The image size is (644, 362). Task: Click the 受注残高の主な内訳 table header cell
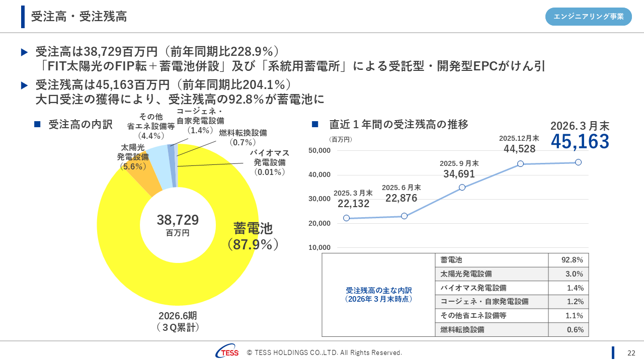[x=378, y=295]
